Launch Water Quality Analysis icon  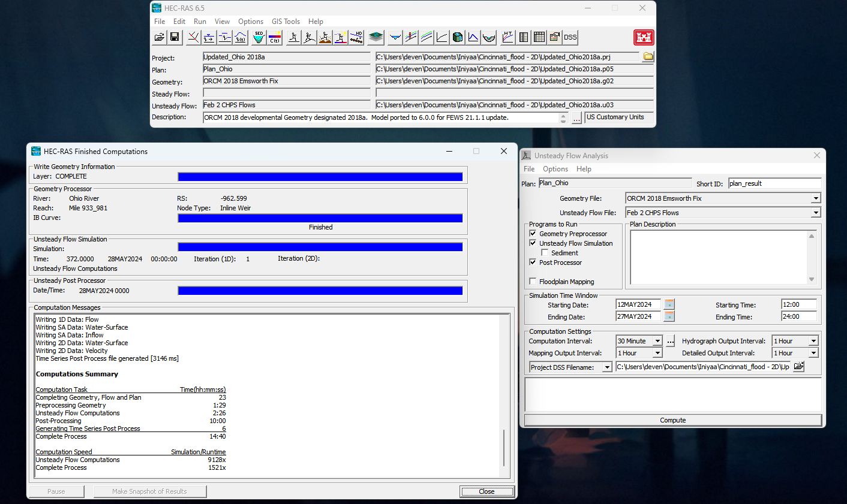point(340,37)
